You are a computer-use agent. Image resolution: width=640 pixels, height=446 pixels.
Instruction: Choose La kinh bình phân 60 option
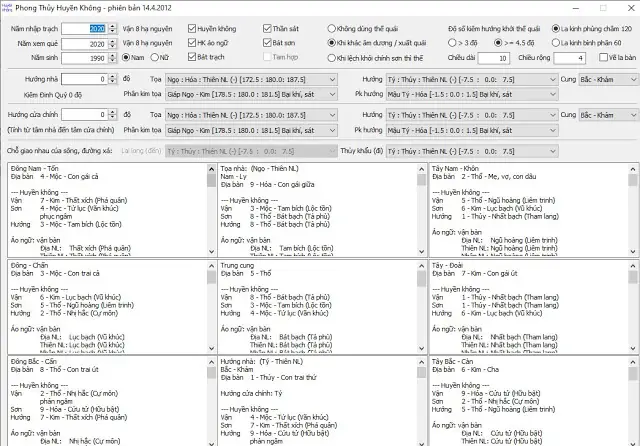click(x=556, y=43)
